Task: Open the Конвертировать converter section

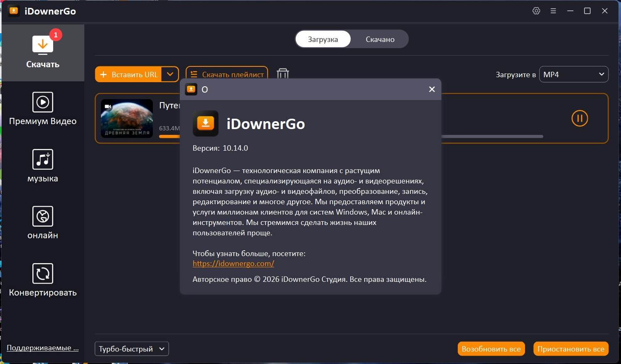Action: [43, 281]
